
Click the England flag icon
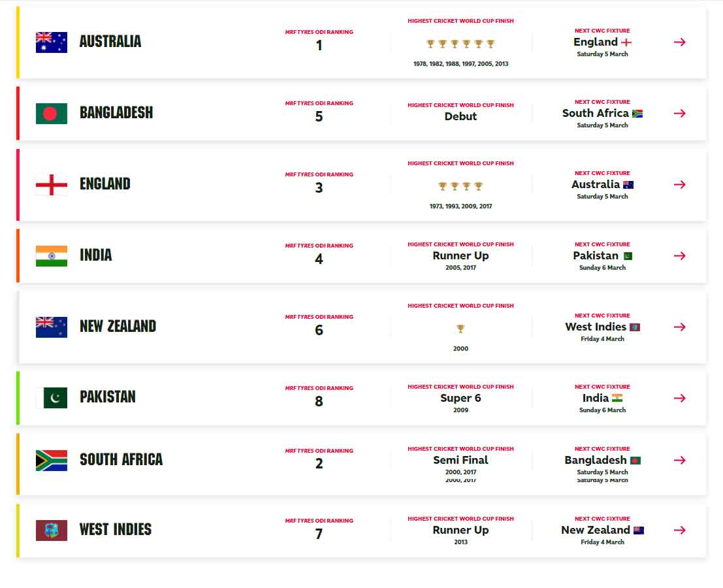click(51, 184)
